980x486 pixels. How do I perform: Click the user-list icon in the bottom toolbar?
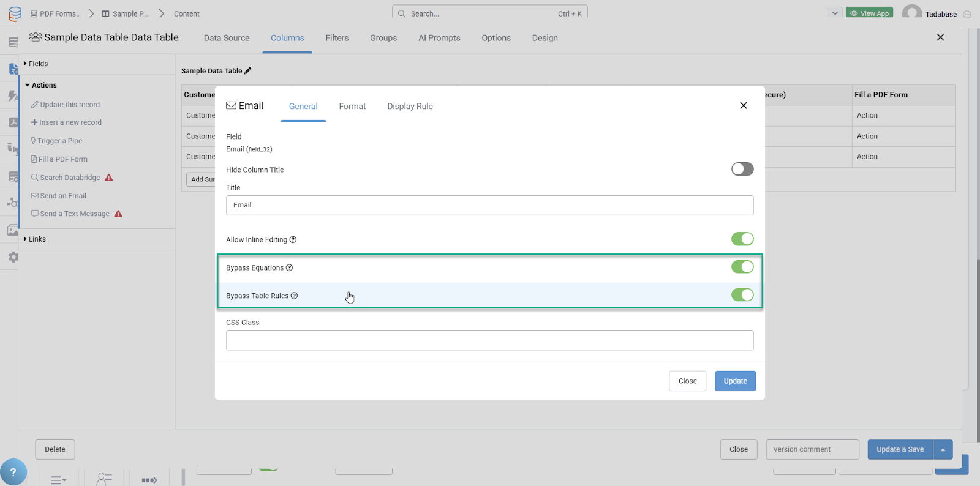point(105,479)
